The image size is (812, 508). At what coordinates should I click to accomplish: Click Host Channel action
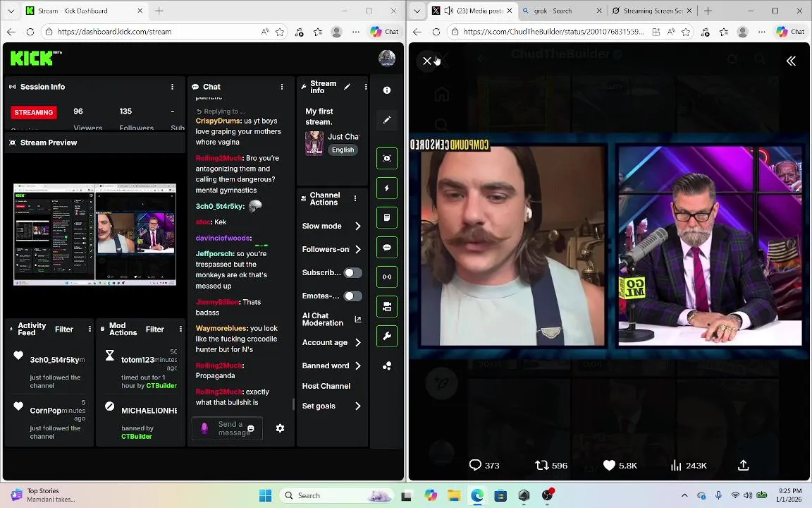(326, 386)
